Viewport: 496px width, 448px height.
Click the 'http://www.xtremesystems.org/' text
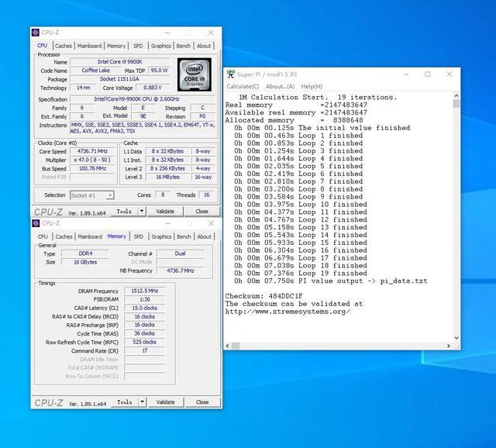coord(288,312)
